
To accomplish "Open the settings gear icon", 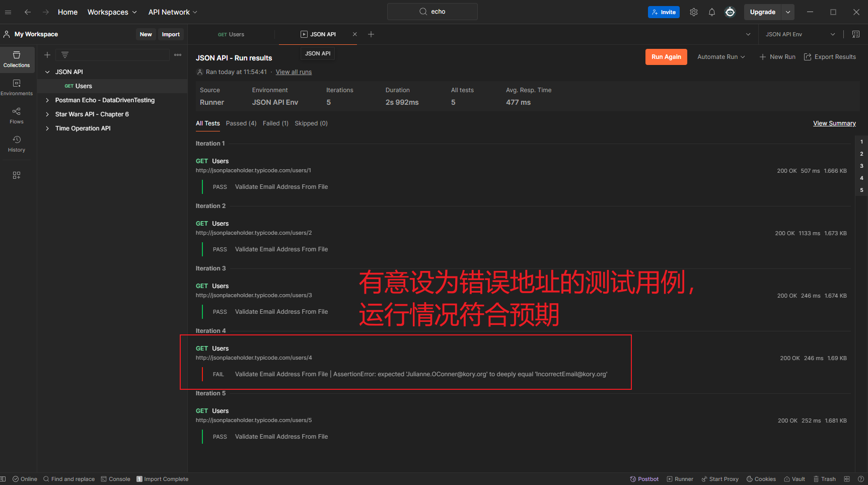I will click(x=694, y=12).
